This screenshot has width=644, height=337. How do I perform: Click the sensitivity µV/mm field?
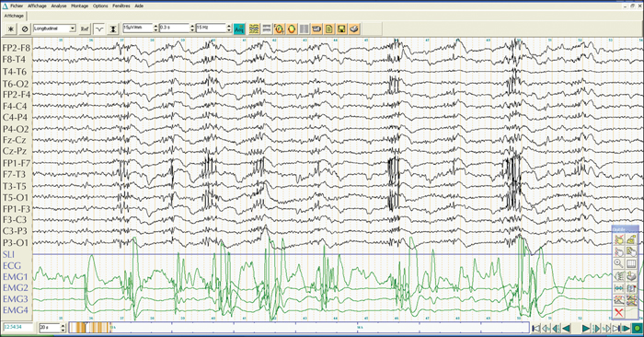tap(138, 28)
